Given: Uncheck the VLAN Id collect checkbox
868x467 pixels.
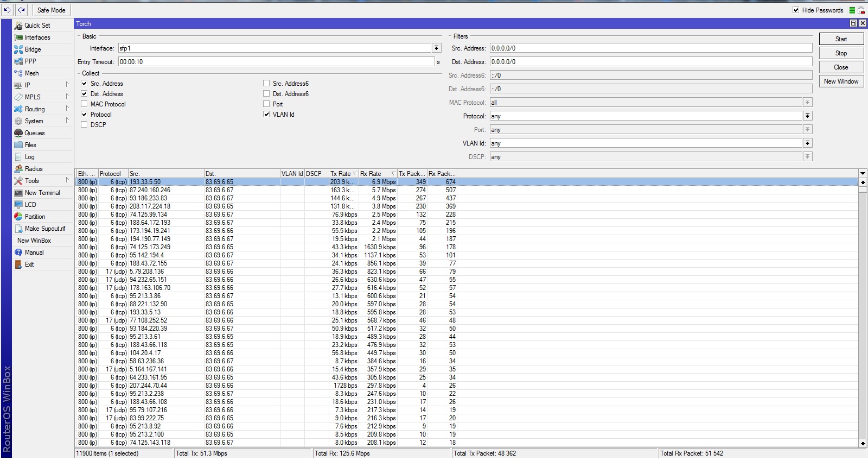Looking at the screenshot, I should click(x=266, y=115).
